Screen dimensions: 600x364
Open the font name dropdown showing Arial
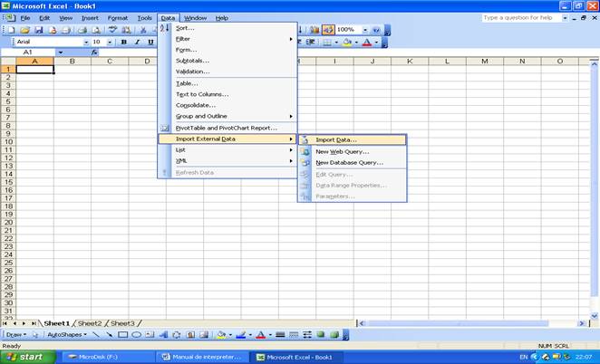(x=86, y=42)
